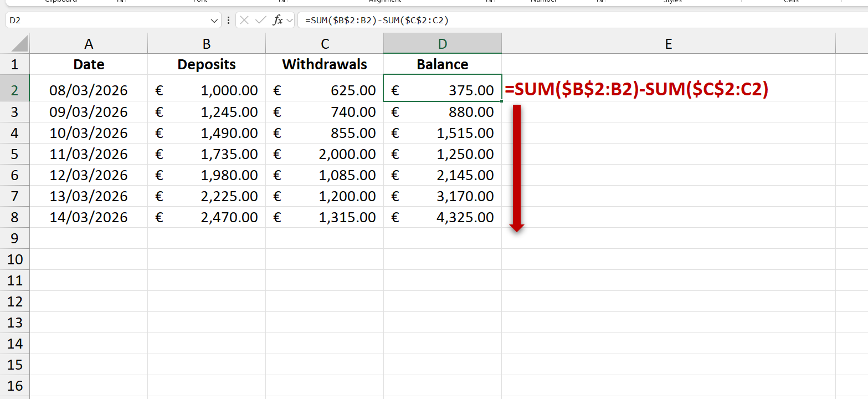Click the balance cell 1,250.00
This screenshot has height=399, width=868.
tap(443, 154)
